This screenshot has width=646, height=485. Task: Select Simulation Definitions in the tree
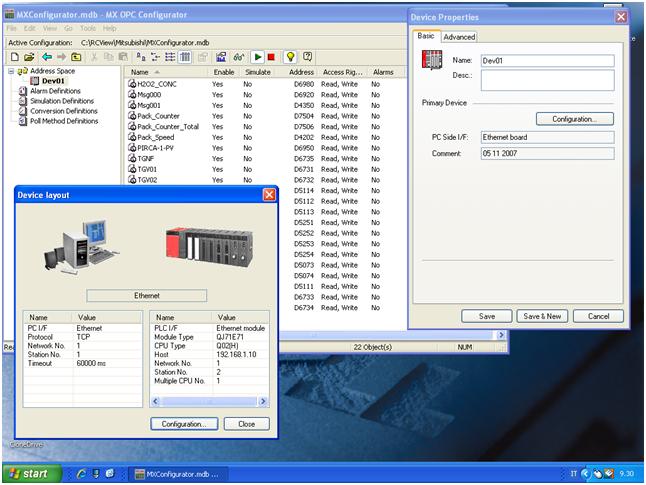(62, 101)
